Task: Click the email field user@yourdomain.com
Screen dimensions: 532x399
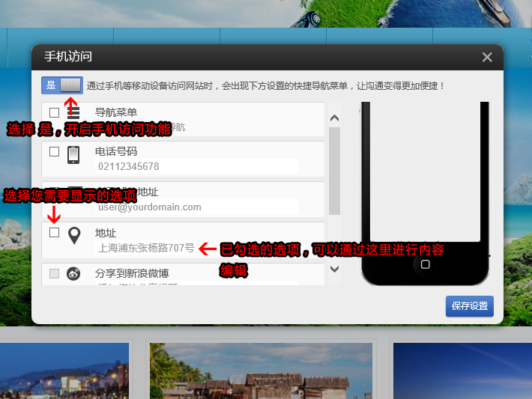Action: (197, 207)
